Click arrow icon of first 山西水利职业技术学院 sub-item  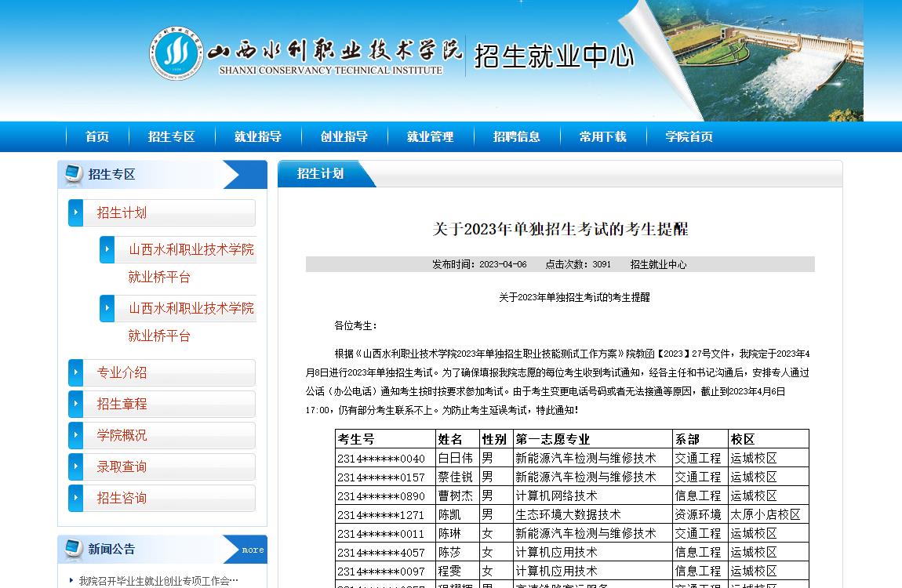coord(107,249)
